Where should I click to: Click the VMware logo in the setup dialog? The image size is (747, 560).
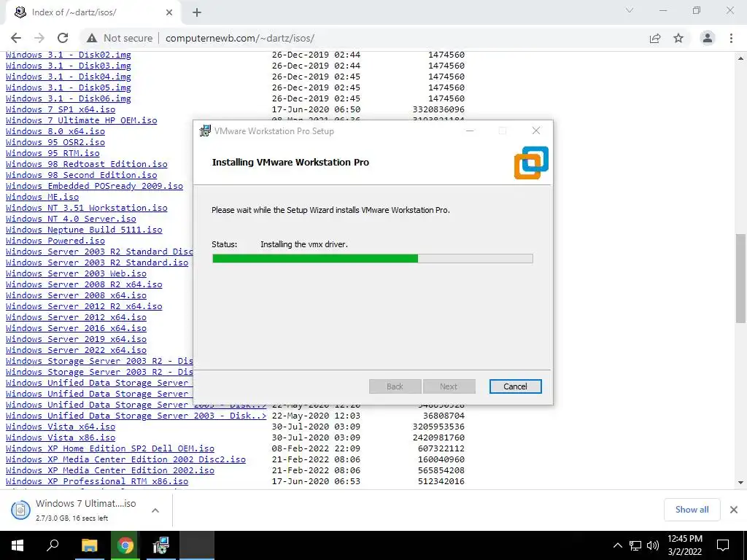531,163
